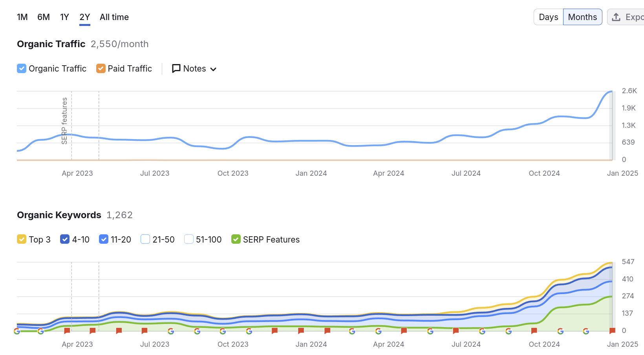This screenshot has width=644, height=355.
Task: Click the 2,550/month traffic value
Action: pyautogui.click(x=120, y=44)
